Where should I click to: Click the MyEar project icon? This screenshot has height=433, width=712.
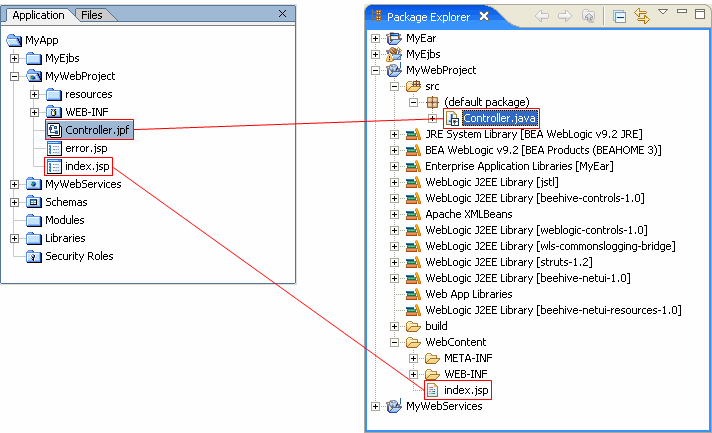click(x=394, y=39)
